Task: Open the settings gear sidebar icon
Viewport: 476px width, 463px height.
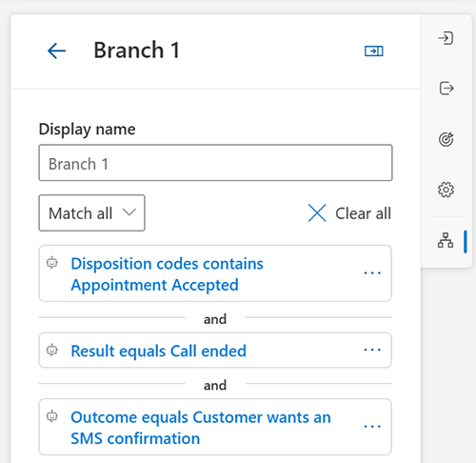Action: (446, 190)
